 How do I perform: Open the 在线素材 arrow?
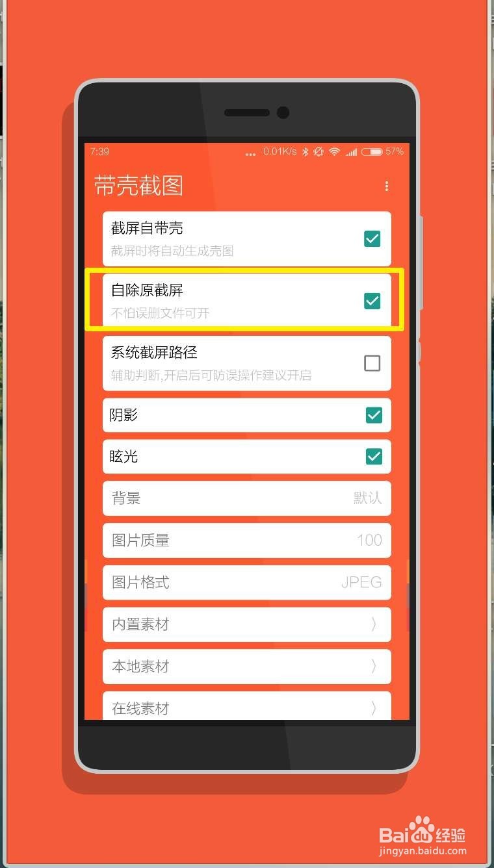[374, 708]
